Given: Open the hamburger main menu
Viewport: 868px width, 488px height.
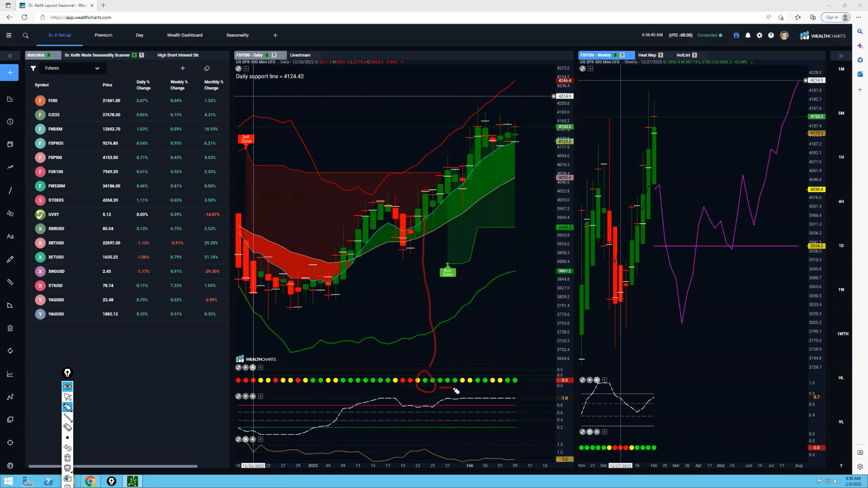Looking at the screenshot, I should coord(9,35).
